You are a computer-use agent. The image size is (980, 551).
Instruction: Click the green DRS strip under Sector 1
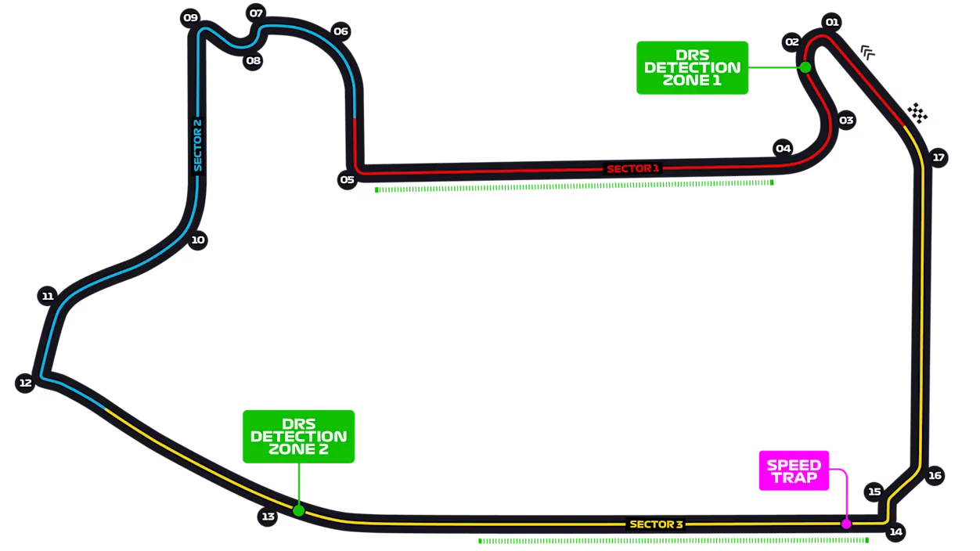pos(575,186)
